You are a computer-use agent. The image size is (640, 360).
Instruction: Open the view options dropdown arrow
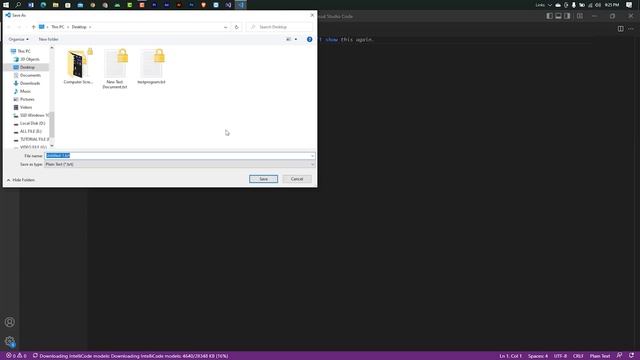(296, 39)
